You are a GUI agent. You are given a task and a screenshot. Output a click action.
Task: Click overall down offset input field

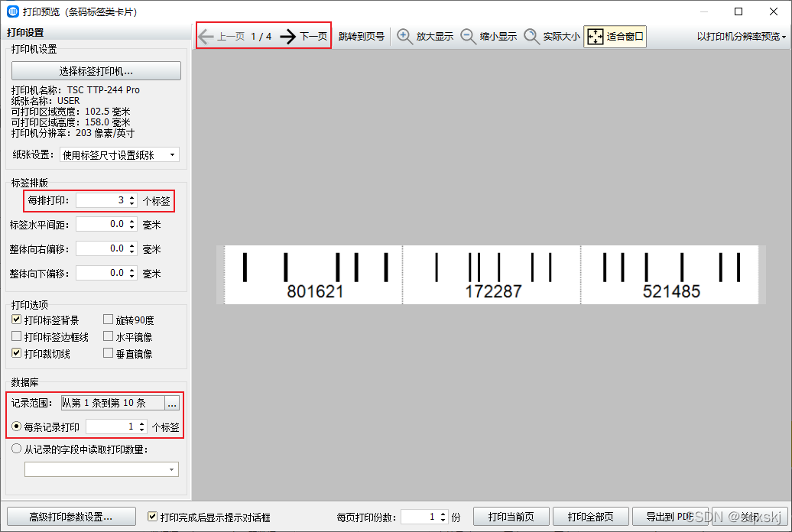click(x=102, y=274)
